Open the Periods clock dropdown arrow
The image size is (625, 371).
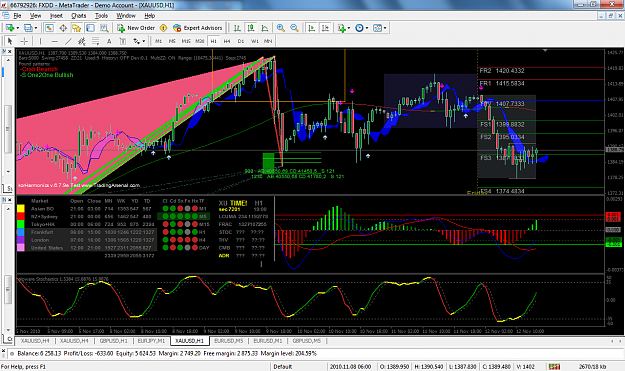[x=367, y=28]
